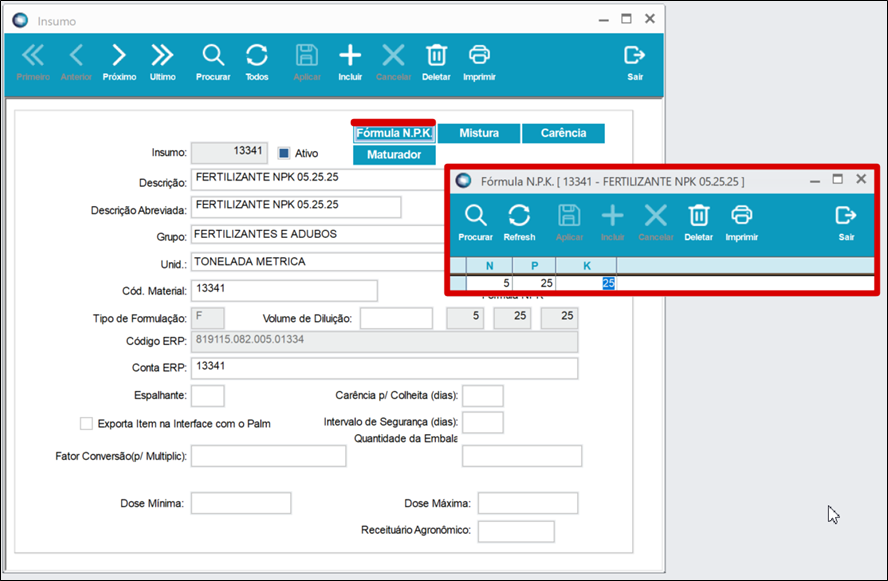Click the Intervalo de Segurança (dias) field

[x=483, y=422]
